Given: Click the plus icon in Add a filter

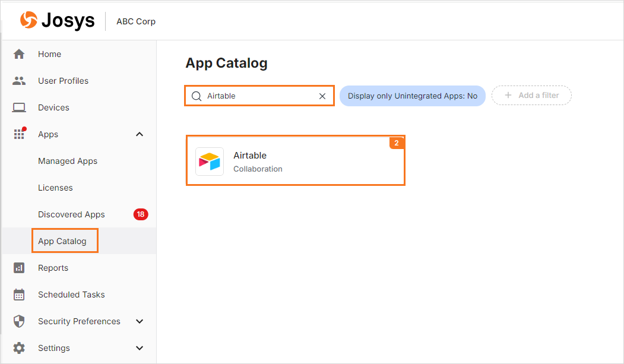Looking at the screenshot, I should (508, 95).
